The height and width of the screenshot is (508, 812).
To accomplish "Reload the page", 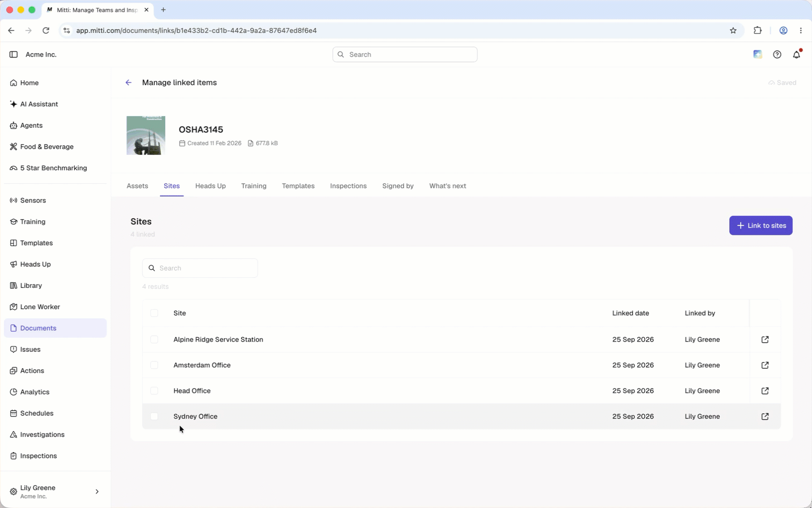I will click(x=46, y=30).
